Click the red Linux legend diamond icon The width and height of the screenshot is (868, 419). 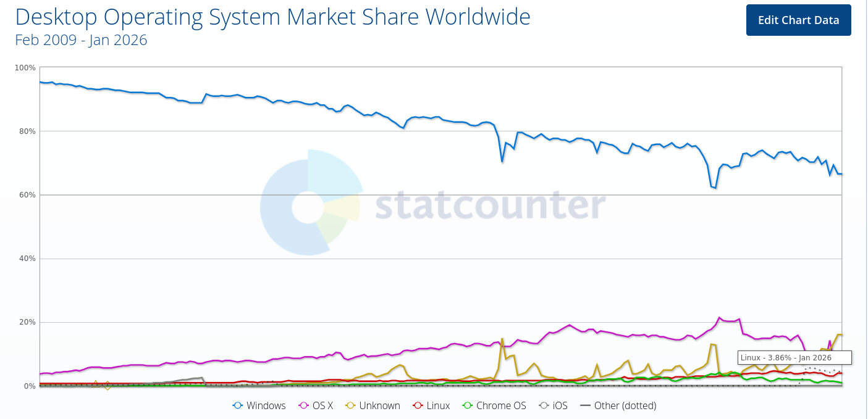coord(418,406)
